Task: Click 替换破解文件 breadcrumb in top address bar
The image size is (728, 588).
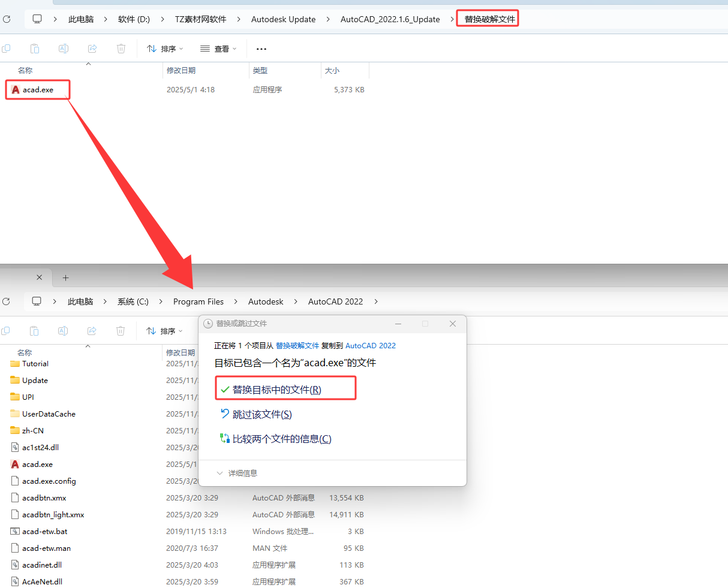Action: tap(489, 19)
